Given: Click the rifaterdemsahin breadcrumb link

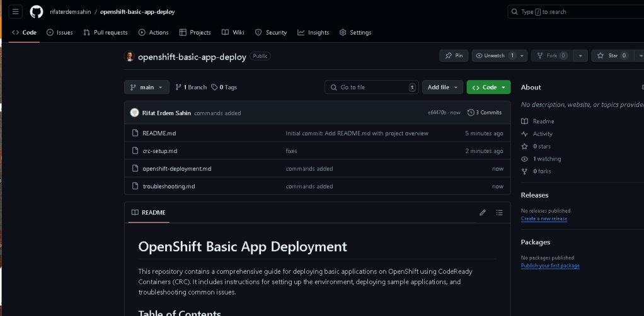Looking at the screenshot, I should (70, 12).
